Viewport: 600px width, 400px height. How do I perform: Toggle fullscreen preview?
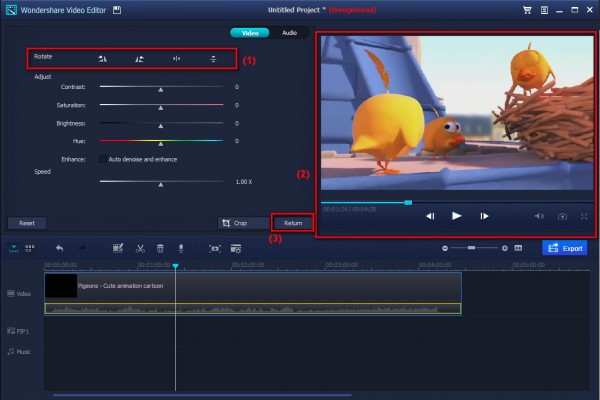pos(584,216)
